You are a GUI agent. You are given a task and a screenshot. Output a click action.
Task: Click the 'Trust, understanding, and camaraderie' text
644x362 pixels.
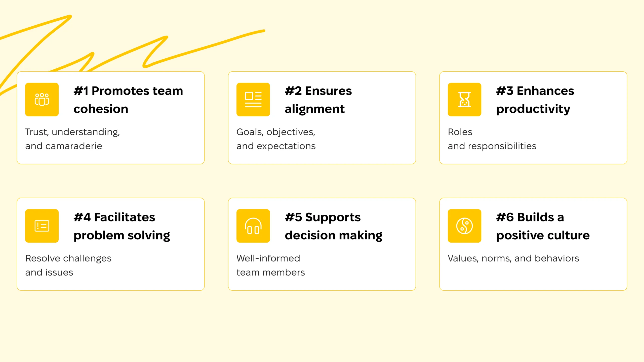72,139
